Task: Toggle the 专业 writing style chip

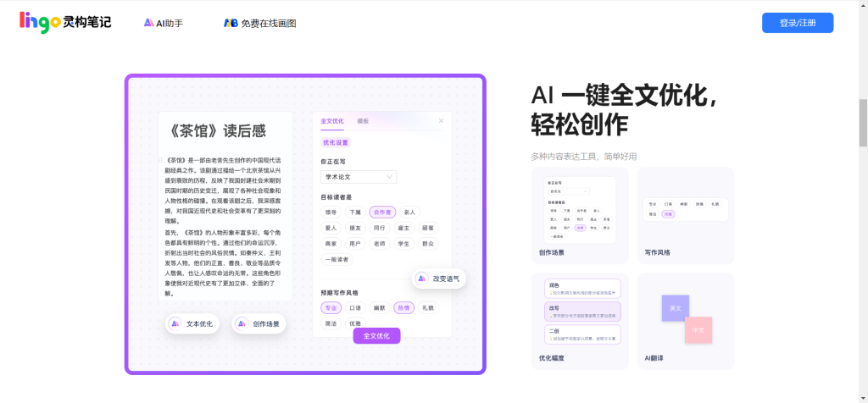Action: click(331, 308)
